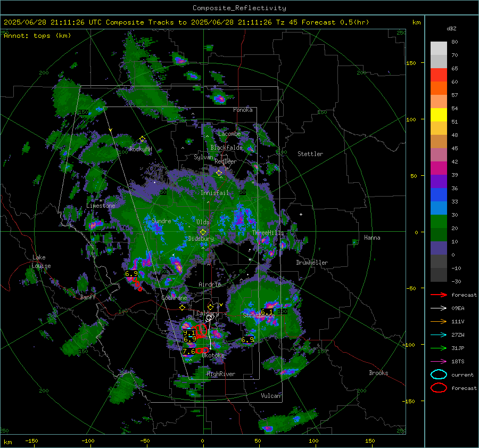Click the Calgary city label

click(x=208, y=313)
